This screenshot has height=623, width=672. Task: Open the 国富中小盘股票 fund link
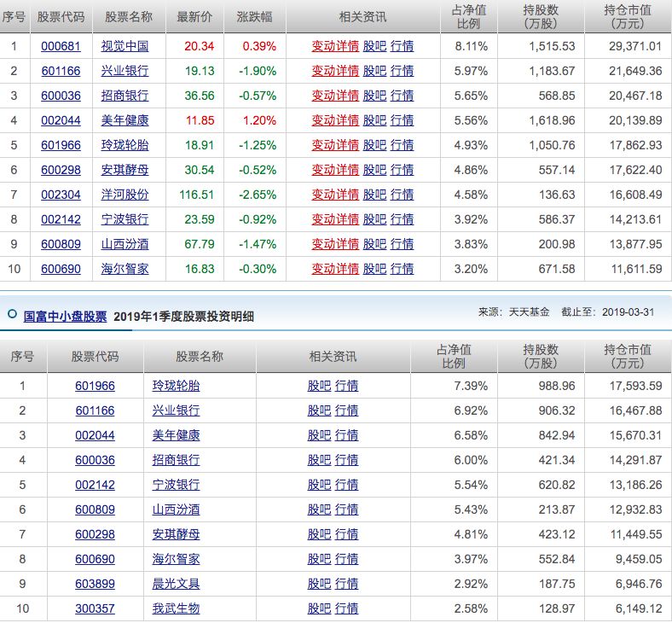tap(65, 317)
